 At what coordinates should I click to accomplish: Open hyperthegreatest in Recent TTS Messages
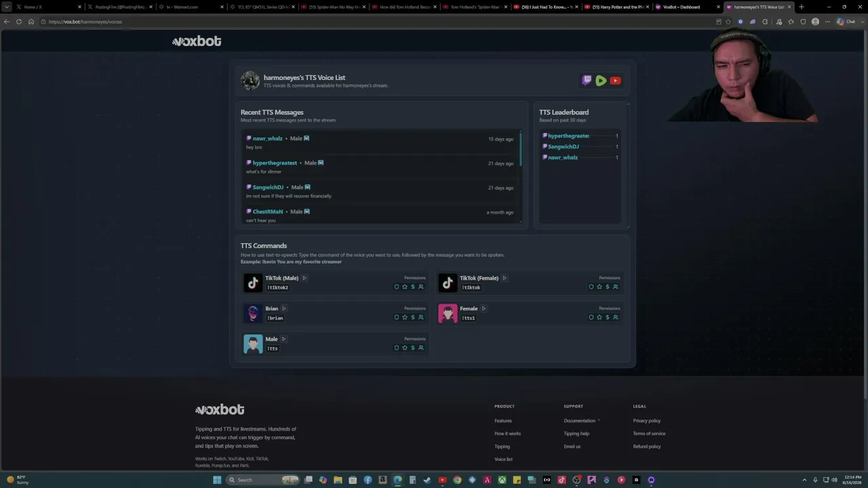275,163
